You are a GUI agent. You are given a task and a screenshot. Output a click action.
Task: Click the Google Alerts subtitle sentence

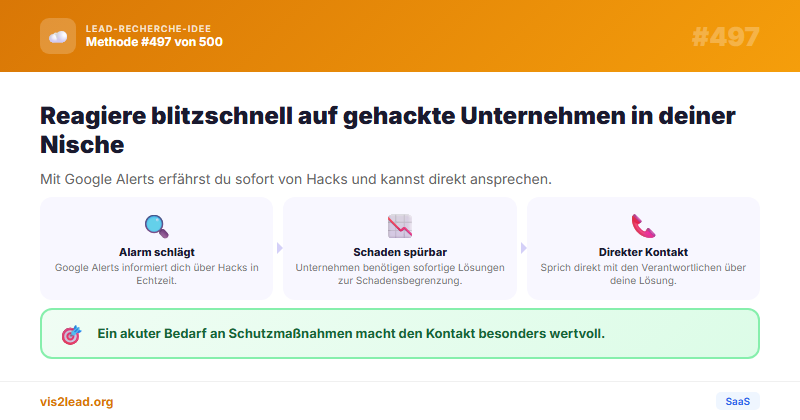pos(296,180)
